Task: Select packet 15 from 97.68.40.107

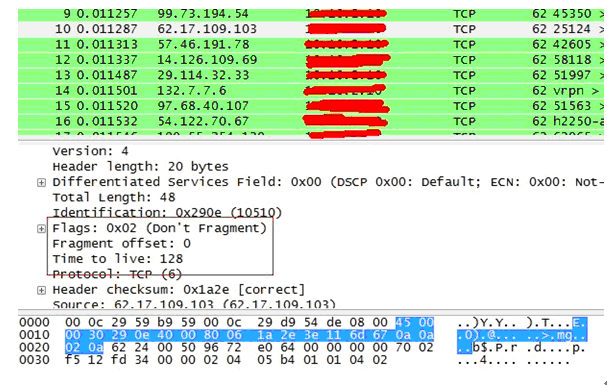Action: (x=311, y=106)
